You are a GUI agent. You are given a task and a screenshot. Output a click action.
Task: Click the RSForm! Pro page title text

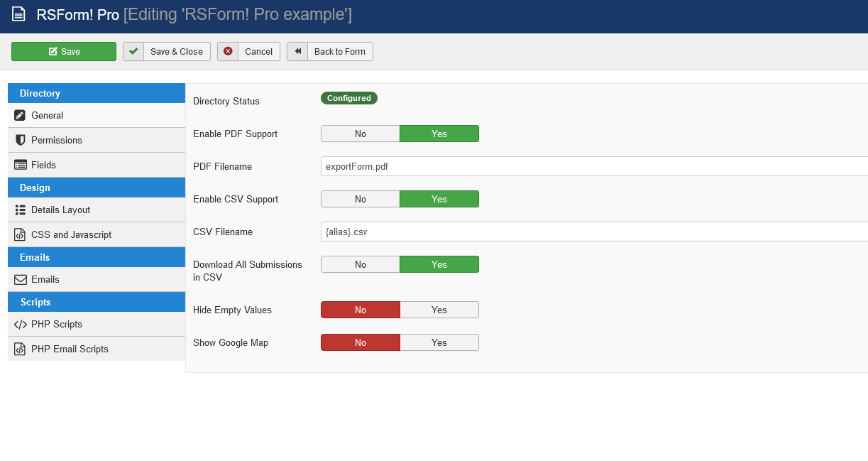coord(78,14)
